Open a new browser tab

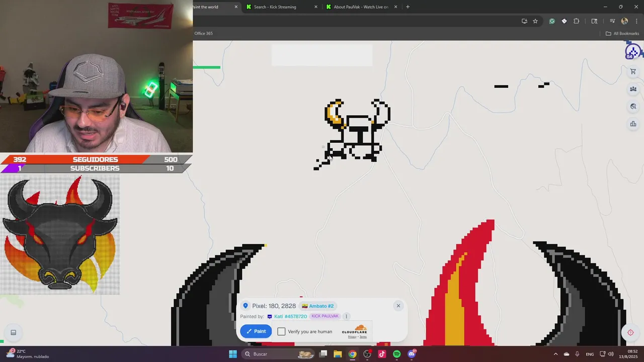click(x=408, y=7)
